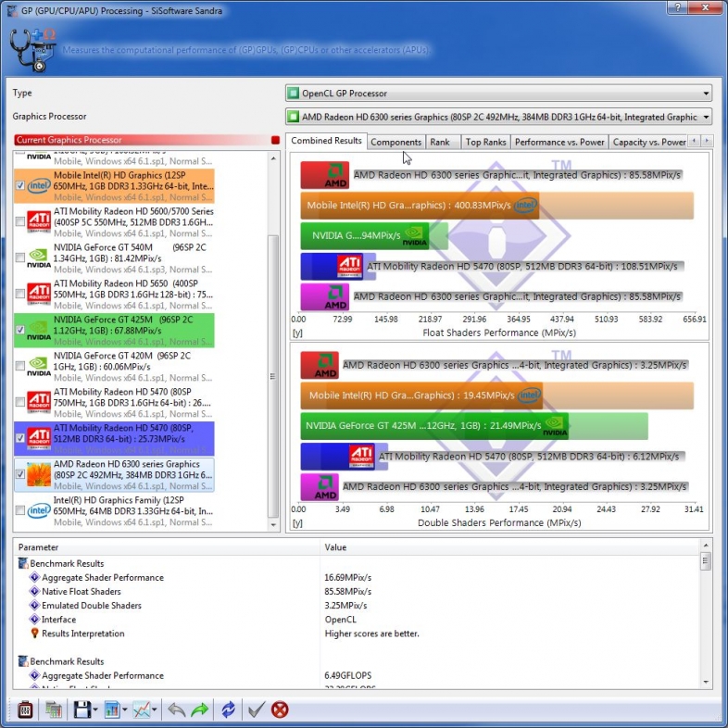Go forward with the green arrow icon

click(200, 709)
